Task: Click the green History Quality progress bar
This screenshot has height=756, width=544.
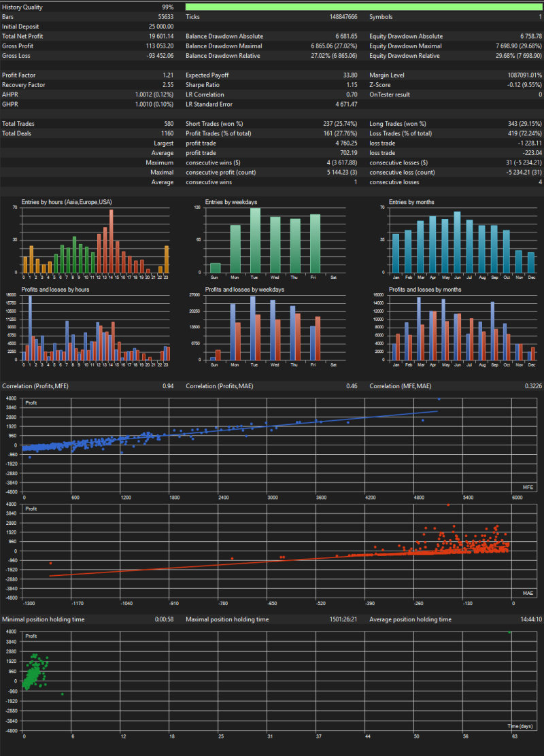Action: (x=364, y=7)
